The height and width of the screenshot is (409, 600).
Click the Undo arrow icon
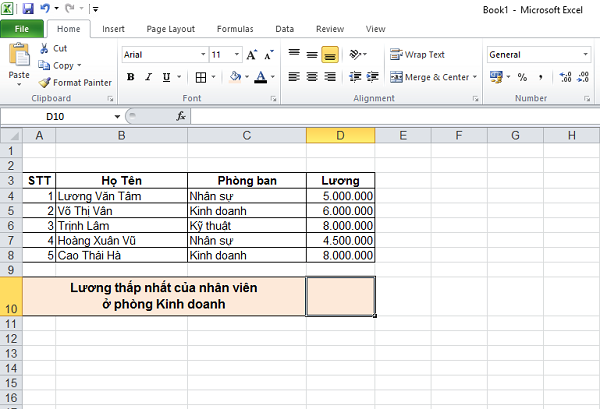(45, 8)
